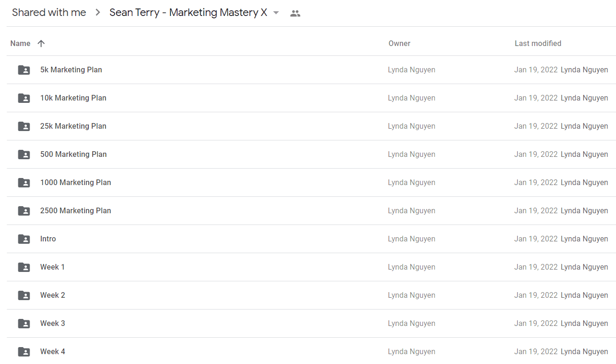
Task: Select the Intro folder name
Action: coord(48,239)
